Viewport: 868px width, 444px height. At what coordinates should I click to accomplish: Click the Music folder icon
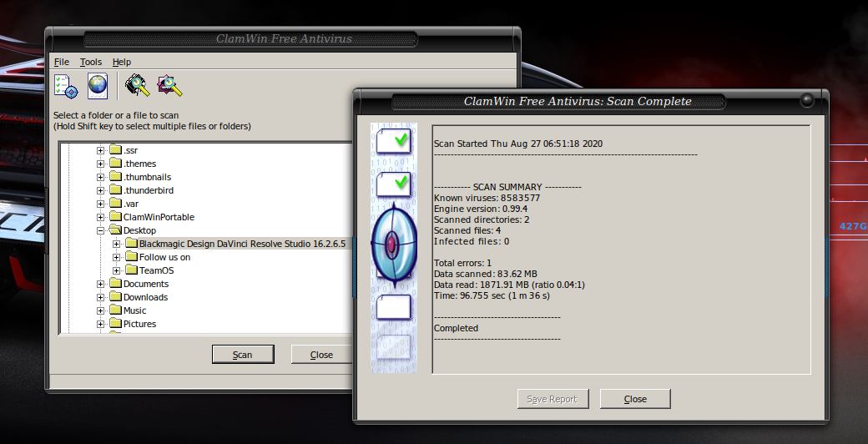pos(115,310)
